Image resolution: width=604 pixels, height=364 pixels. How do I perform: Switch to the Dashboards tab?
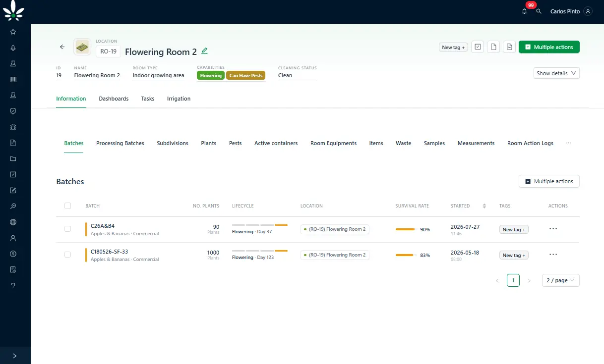pos(114,99)
